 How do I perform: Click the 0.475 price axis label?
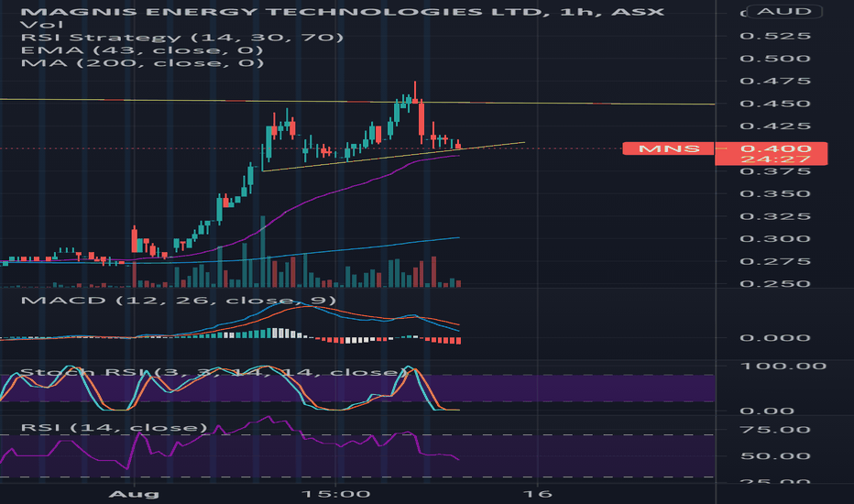pyautogui.click(x=775, y=81)
